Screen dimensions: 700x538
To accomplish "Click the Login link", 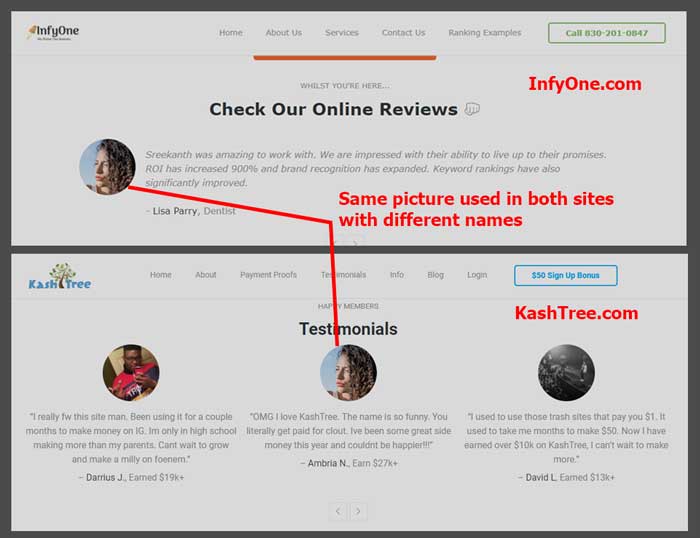I will point(477,275).
